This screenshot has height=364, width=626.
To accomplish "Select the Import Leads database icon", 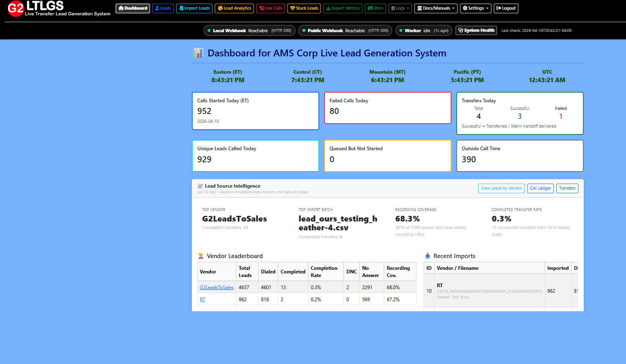I will (x=181, y=8).
